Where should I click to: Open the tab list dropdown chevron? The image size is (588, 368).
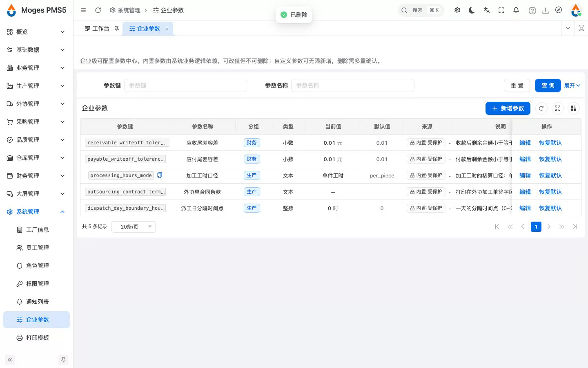[x=568, y=28]
